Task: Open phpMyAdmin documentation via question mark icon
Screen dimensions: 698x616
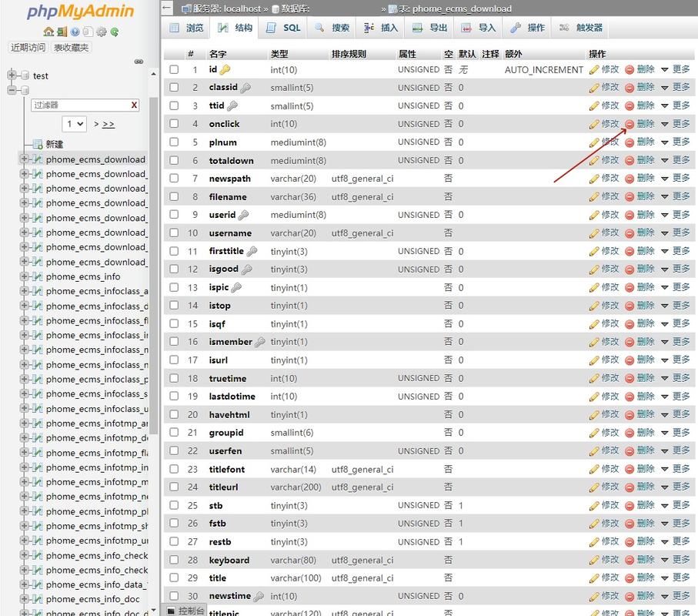Action: (x=74, y=32)
